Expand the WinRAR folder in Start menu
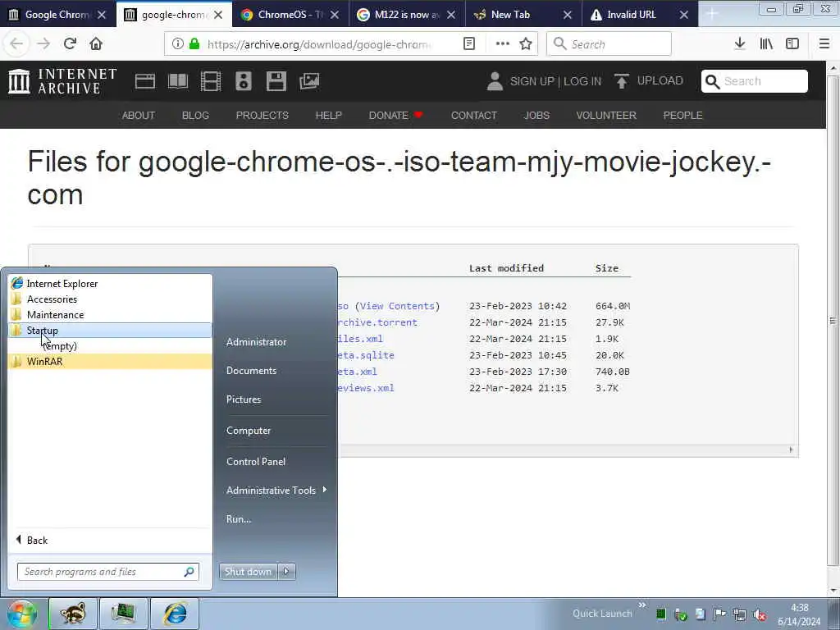 click(110, 361)
